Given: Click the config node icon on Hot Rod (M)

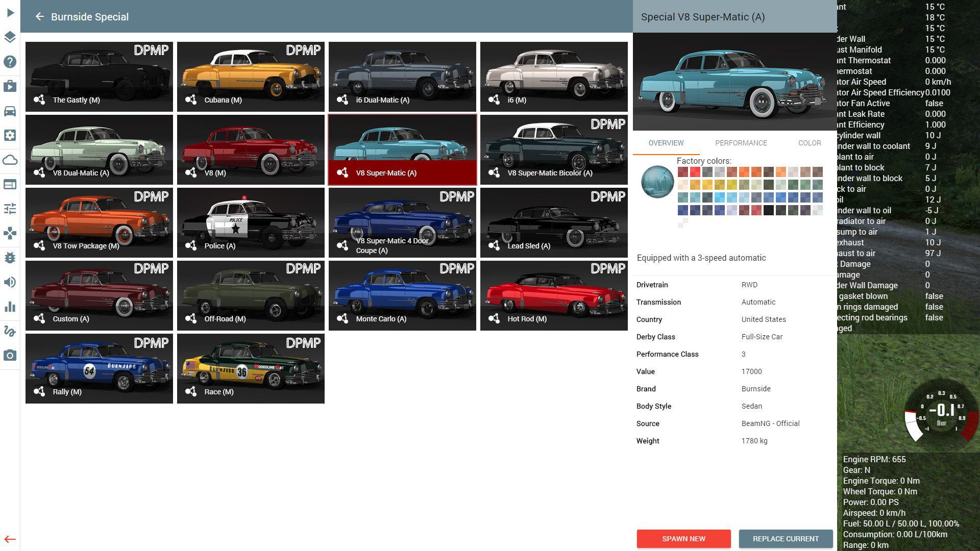Looking at the screenshot, I should 494,318.
